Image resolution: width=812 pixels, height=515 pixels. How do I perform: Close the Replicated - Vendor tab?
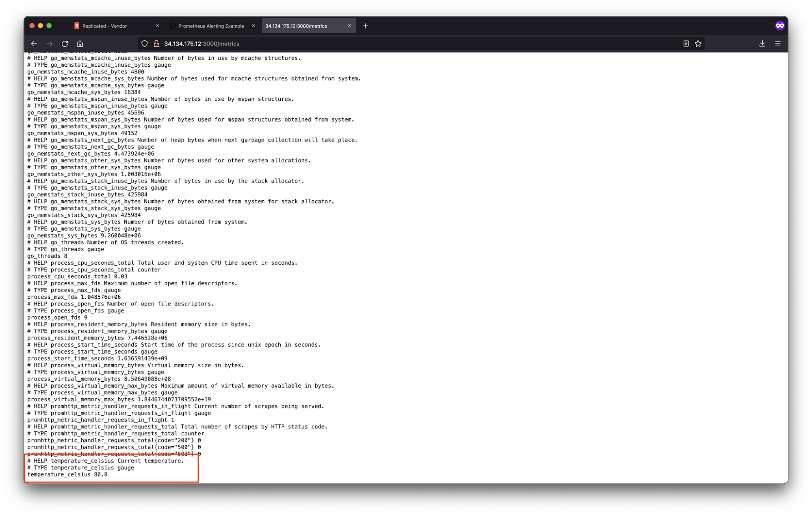click(x=157, y=26)
